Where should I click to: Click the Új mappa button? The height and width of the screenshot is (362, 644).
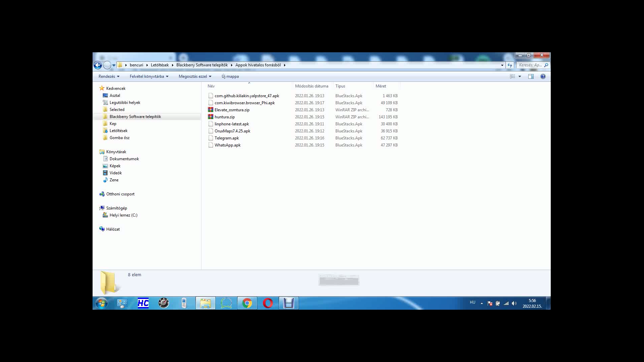pyautogui.click(x=230, y=76)
